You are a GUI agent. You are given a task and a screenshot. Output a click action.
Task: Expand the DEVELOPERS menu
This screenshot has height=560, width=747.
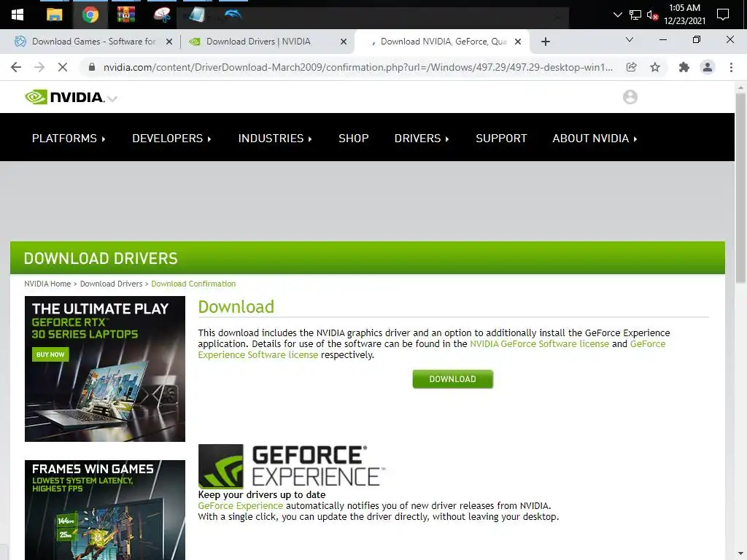click(x=171, y=139)
